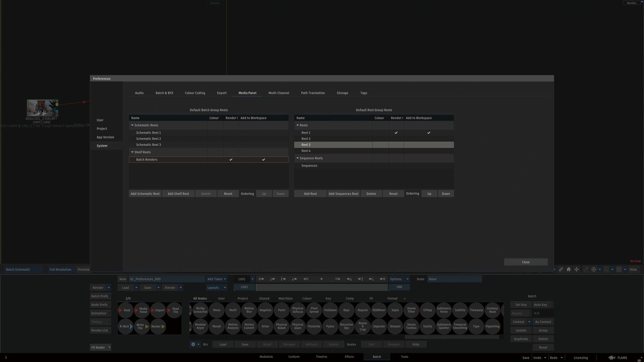Uncheck Render checkbox for Reel 1
The height and width of the screenshot is (362, 644).
[x=396, y=133]
